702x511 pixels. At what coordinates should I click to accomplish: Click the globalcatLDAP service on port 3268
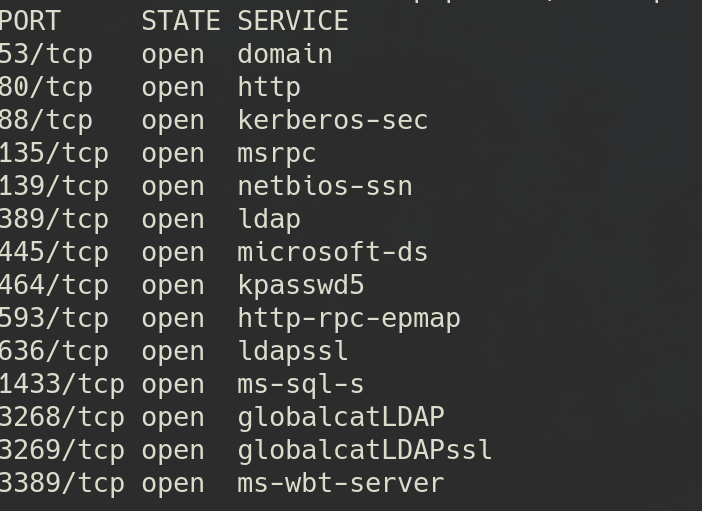(341, 417)
